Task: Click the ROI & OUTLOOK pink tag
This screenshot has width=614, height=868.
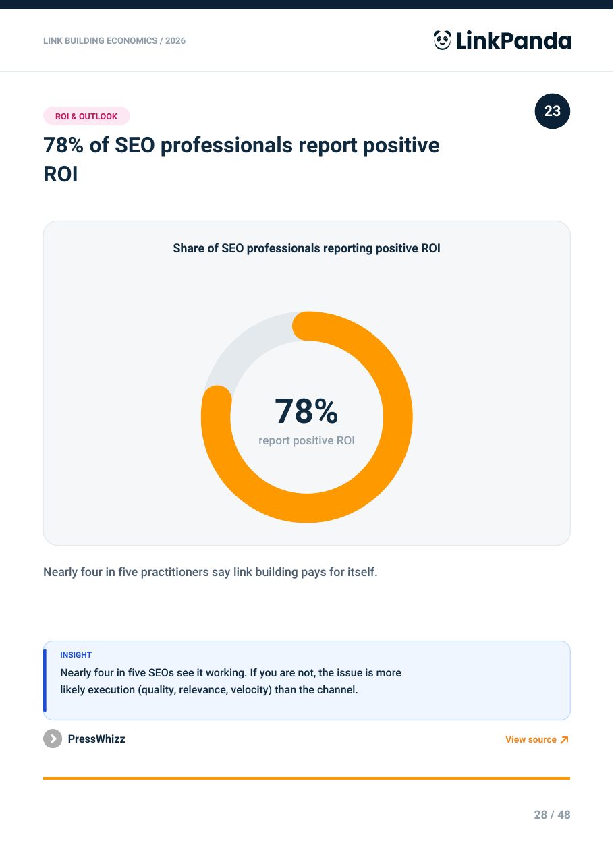Action: [86, 116]
